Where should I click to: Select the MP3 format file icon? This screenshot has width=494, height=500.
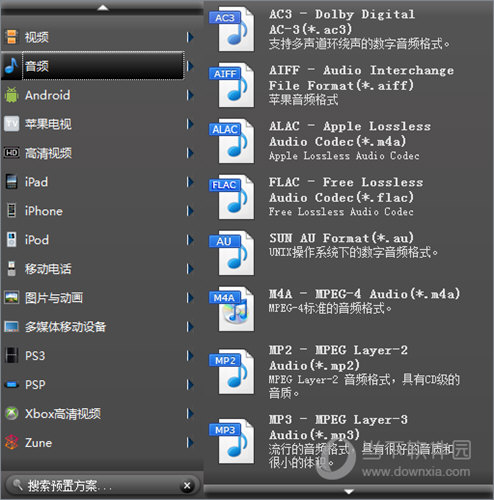(232, 442)
